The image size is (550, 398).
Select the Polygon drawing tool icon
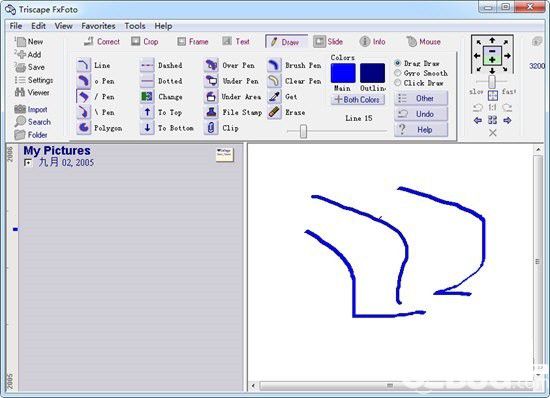(x=83, y=128)
